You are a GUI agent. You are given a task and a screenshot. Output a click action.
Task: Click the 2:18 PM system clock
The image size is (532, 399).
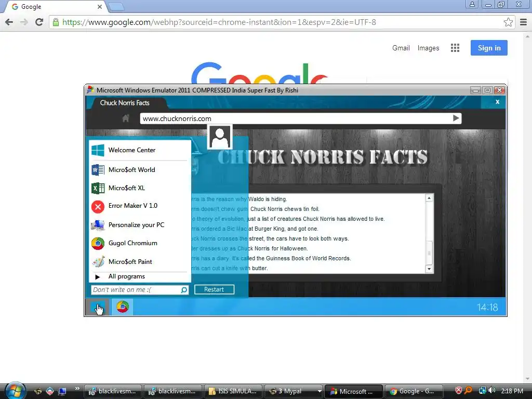click(512, 391)
